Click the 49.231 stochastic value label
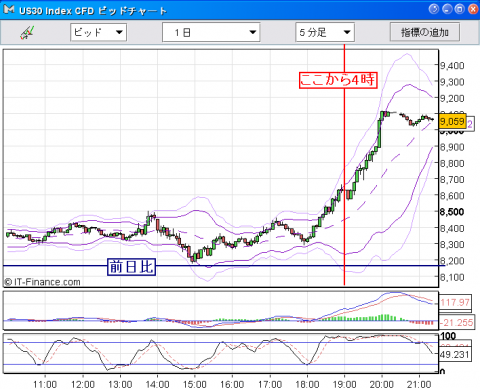This screenshot has height=389, width=480. click(455, 354)
